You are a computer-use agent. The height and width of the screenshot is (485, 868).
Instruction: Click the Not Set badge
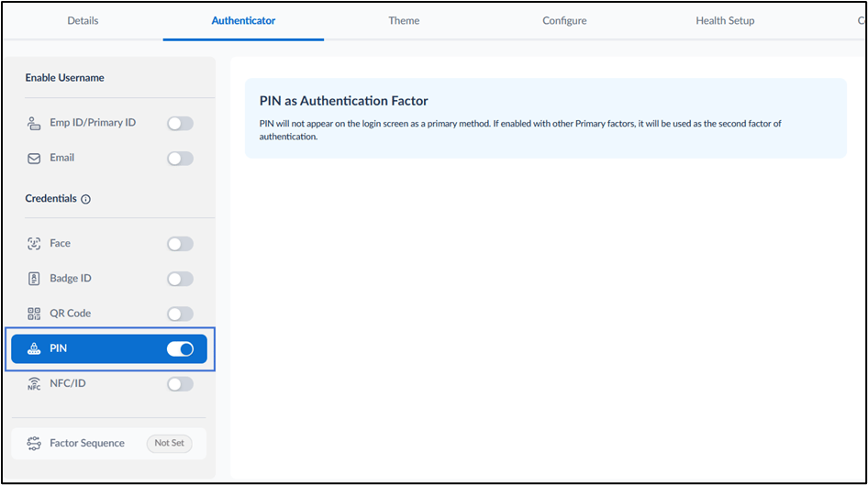[x=170, y=443]
